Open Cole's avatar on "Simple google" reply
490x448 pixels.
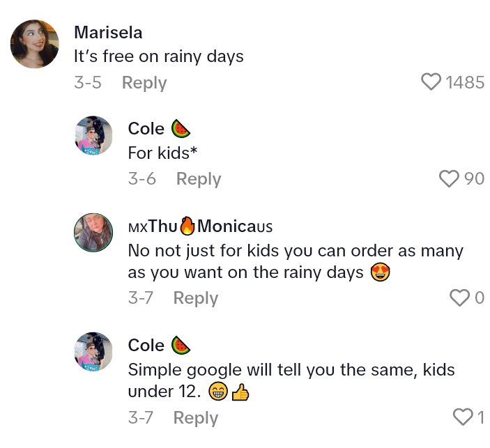coord(93,351)
